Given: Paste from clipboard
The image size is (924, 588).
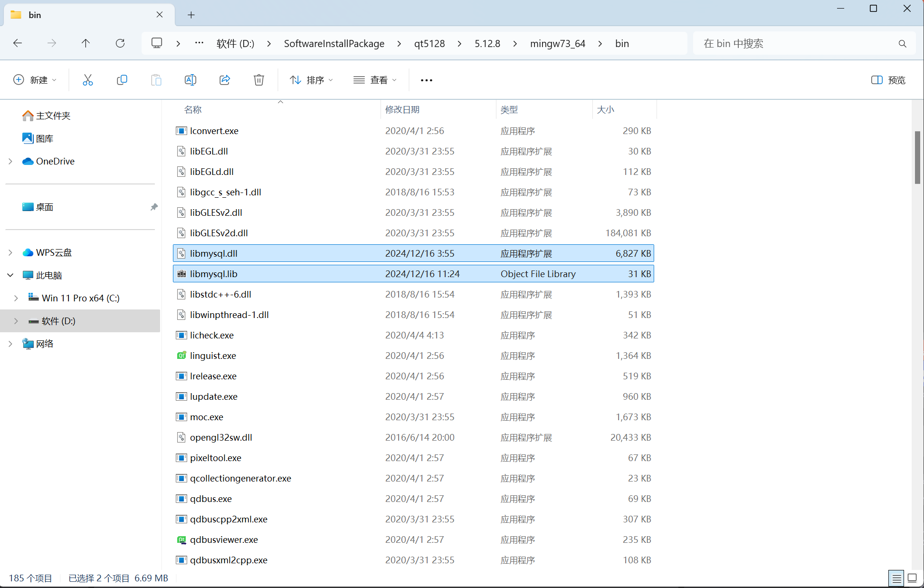Looking at the screenshot, I should [156, 79].
